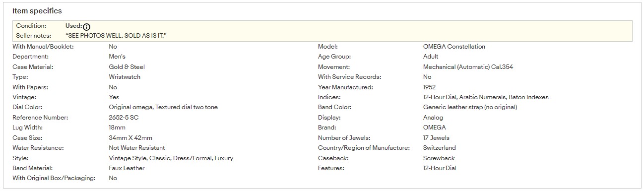Select the 'Yes' vintage value

click(x=114, y=97)
